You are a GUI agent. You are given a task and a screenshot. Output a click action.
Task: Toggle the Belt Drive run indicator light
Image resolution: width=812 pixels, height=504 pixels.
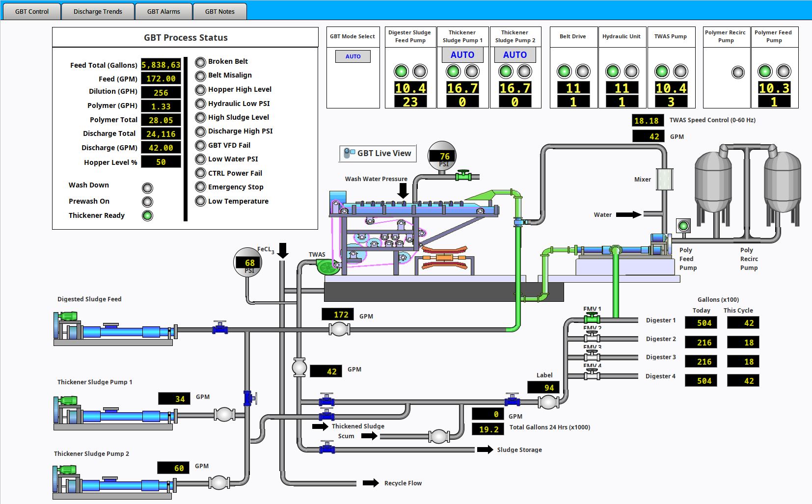(x=564, y=71)
